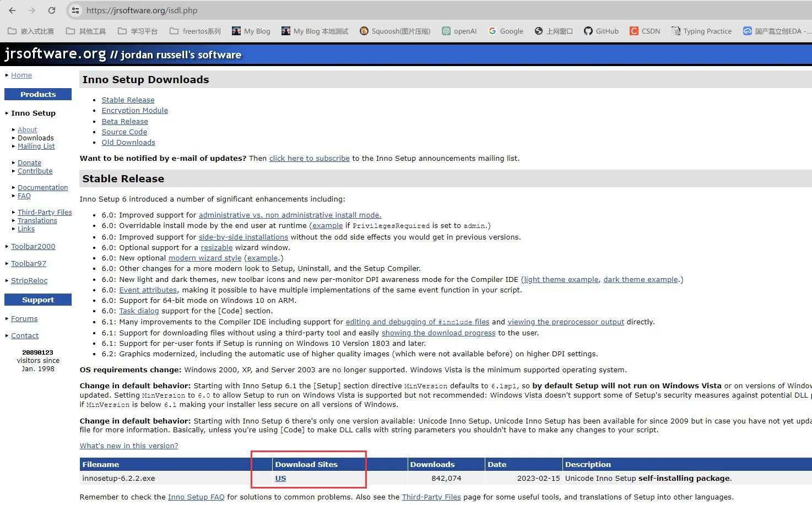Screen dimensions: 812x505
Task: Click the site info icon in address bar
Action: point(75,10)
